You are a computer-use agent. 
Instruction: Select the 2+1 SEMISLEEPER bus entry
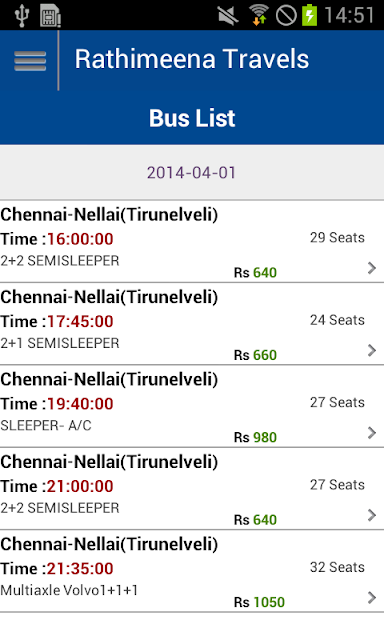192,324
